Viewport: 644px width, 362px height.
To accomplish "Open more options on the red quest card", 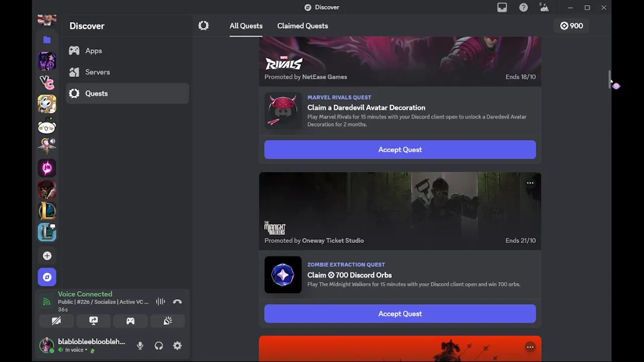I will click(x=530, y=347).
